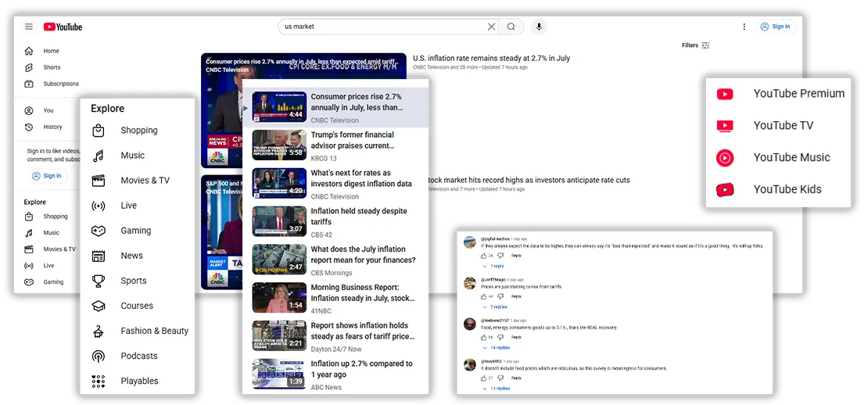Like the comment about the REAL economy
Viewport: 868px width, 405px height.
(483, 337)
